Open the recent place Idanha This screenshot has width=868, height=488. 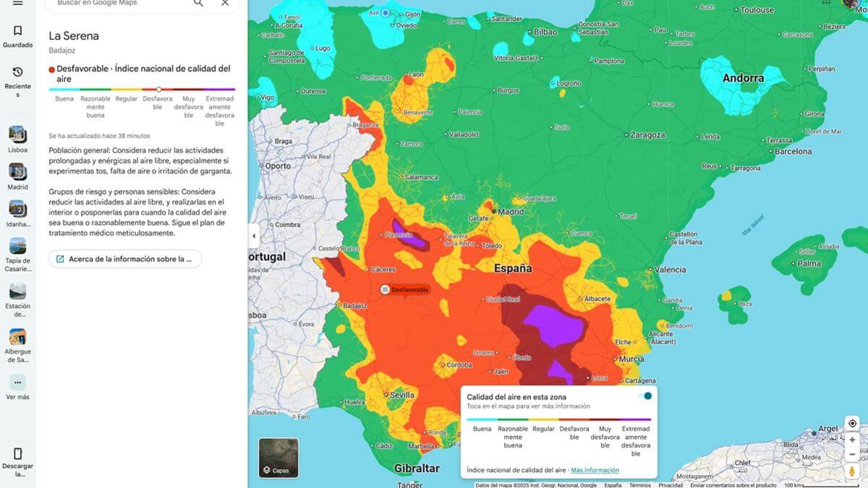(x=18, y=215)
